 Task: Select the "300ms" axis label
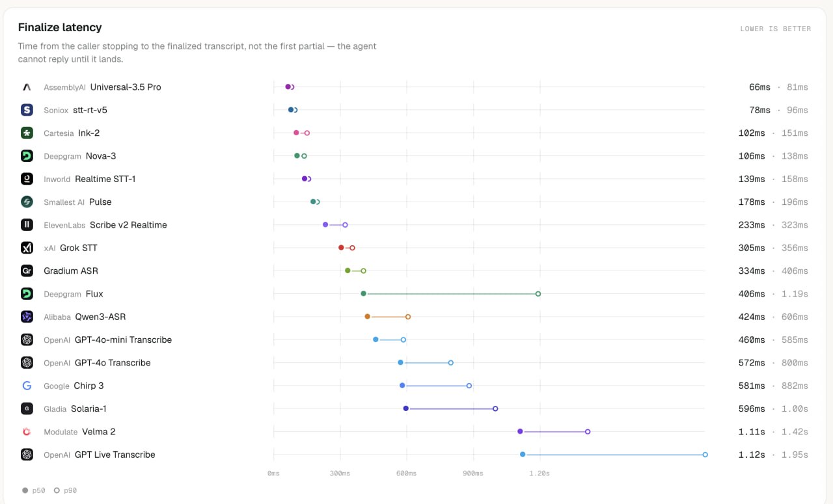(339, 473)
